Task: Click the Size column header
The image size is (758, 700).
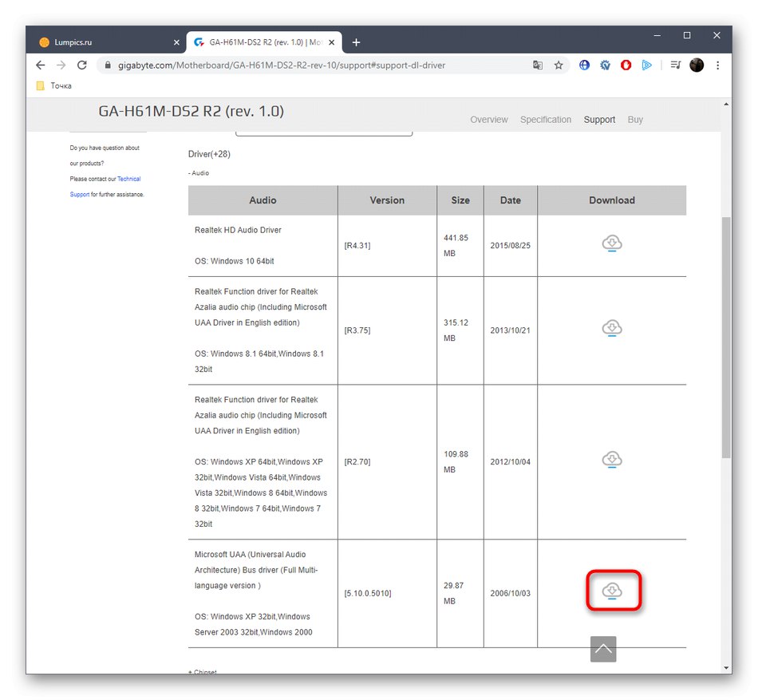Action: [460, 200]
